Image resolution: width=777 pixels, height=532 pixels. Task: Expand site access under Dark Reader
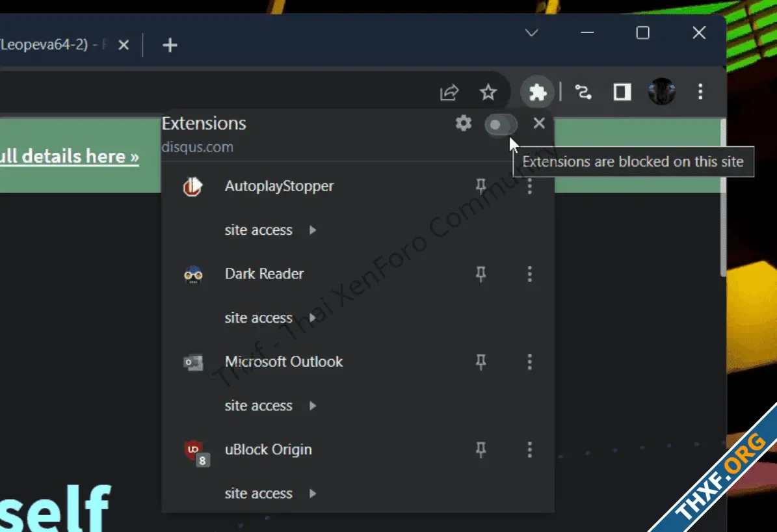click(x=270, y=318)
